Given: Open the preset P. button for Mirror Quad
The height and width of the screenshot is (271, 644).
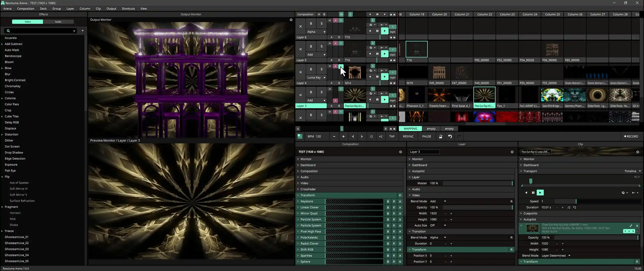Looking at the screenshot, I should click(x=394, y=214).
